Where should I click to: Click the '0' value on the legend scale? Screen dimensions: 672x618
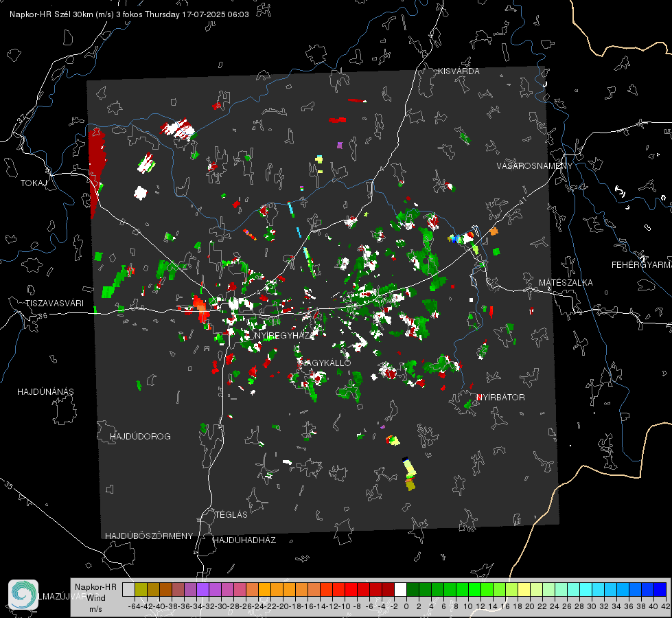point(406,606)
